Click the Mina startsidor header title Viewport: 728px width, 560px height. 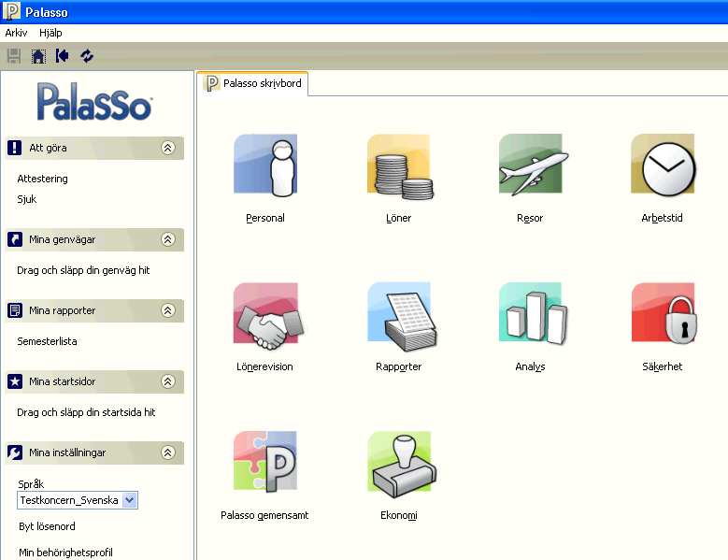pos(63,381)
